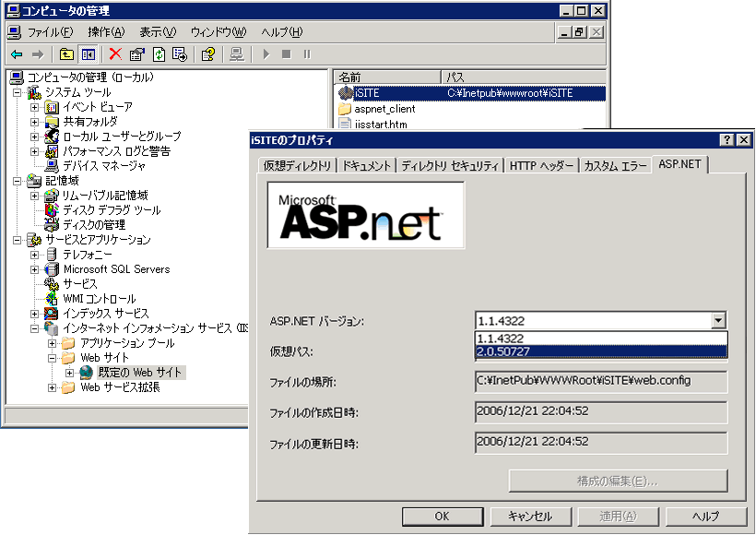Click the ファイルの場所 path field

pyautogui.click(x=601, y=382)
